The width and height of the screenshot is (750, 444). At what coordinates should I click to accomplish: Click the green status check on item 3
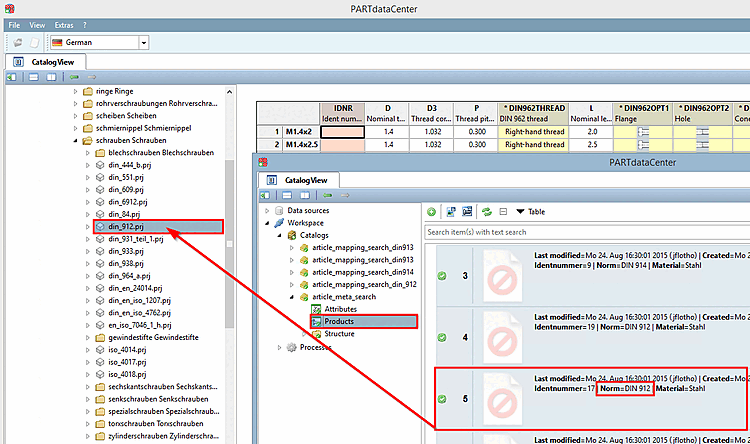pos(442,276)
